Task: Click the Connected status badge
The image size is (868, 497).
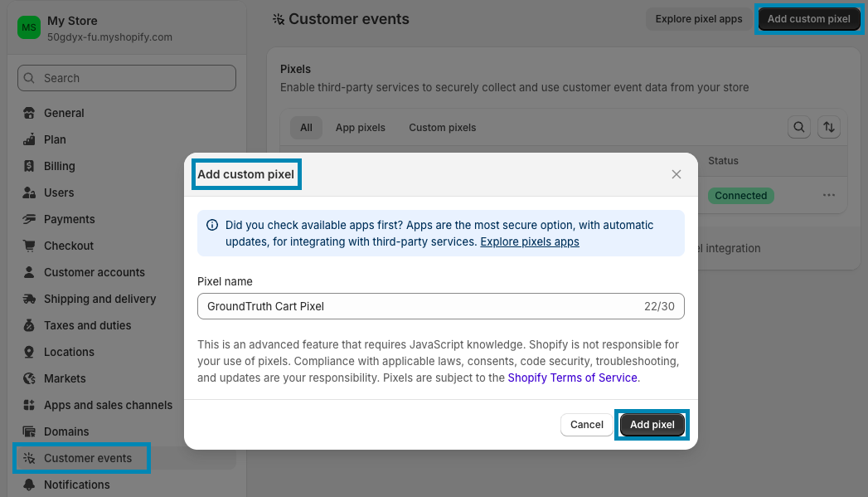Action: coord(740,196)
